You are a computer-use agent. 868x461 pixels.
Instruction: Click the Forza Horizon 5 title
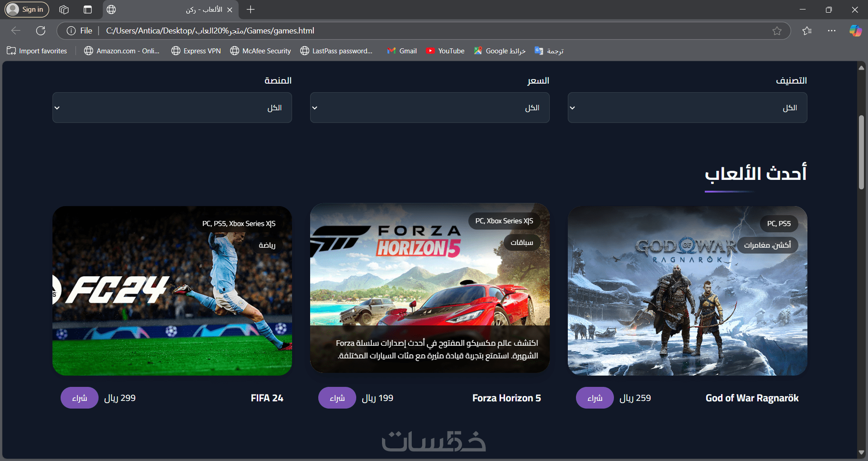(x=506, y=398)
